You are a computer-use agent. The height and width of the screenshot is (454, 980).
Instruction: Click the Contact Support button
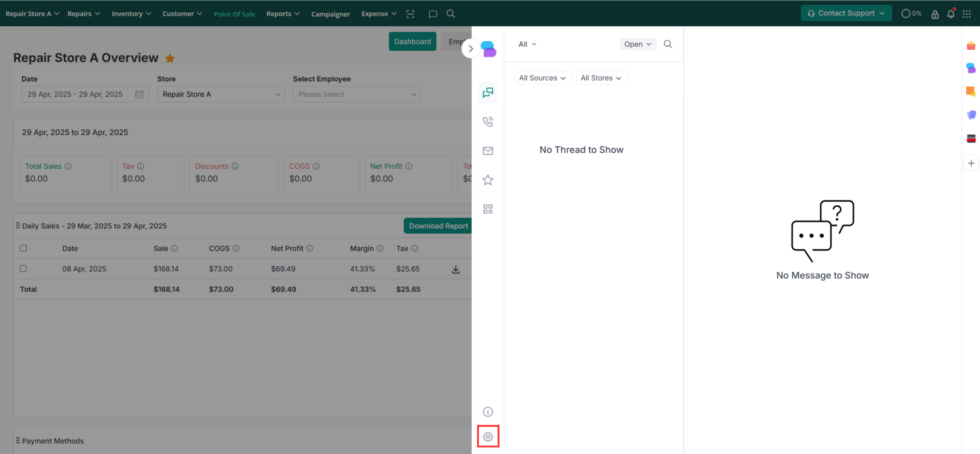pos(846,13)
